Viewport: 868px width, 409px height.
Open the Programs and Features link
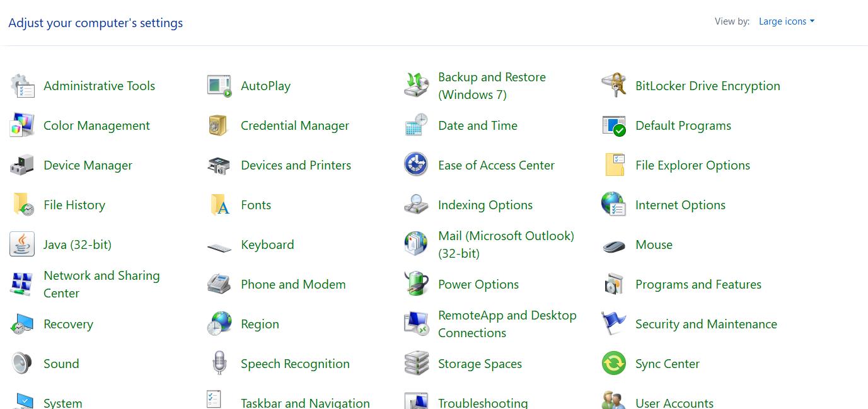pos(698,284)
